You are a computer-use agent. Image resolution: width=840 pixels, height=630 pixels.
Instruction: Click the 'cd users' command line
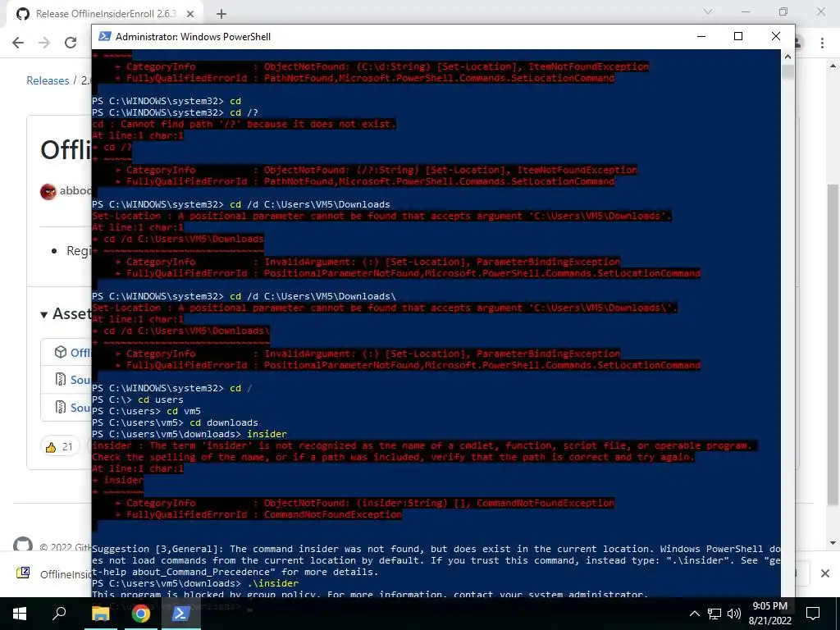[138, 399]
